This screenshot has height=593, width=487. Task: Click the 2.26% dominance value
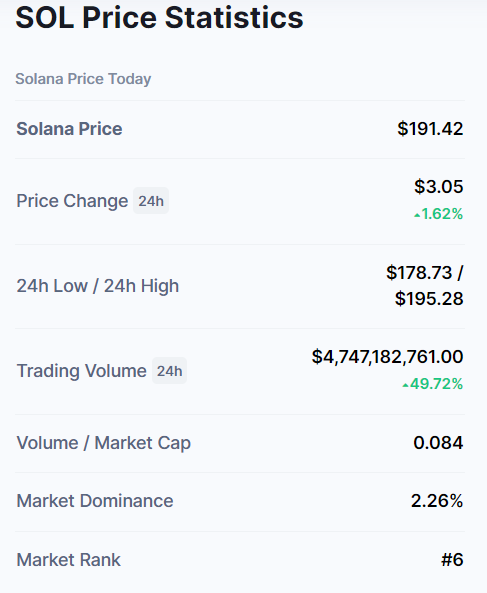coord(437,501)
